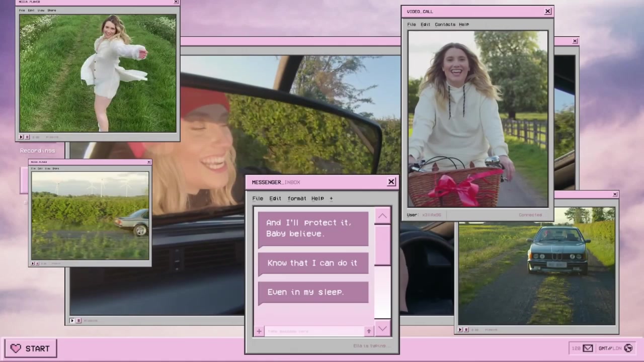This screenshot has height=362, width=644.
Task: Click the Video Call User field
Action: click(x=425, y=215)
